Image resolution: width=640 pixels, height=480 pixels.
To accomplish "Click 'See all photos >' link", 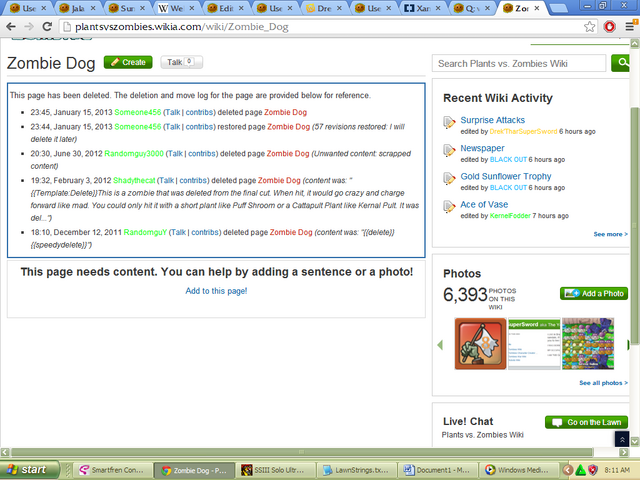I will (x=604, y=383).
